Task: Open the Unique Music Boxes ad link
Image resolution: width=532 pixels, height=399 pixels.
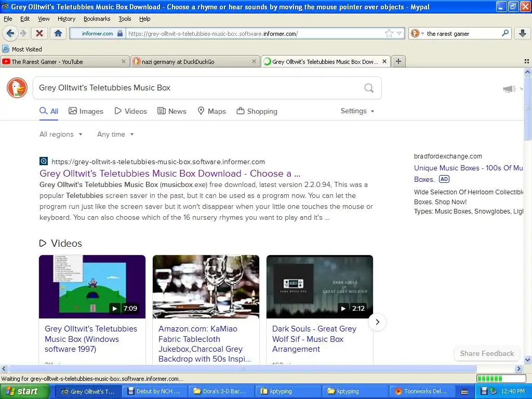Action: (x=468, y=174)
